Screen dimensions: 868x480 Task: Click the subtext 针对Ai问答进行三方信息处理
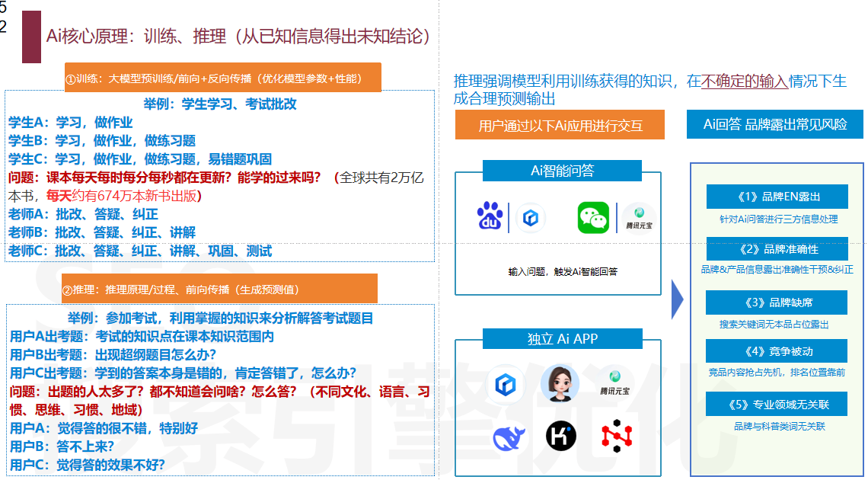[778, 219]
